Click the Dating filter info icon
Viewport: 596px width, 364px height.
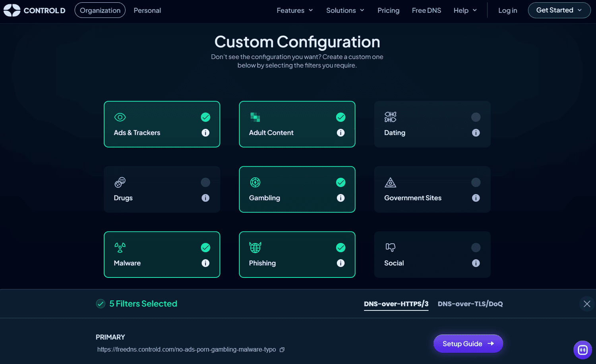click(476, 133)
